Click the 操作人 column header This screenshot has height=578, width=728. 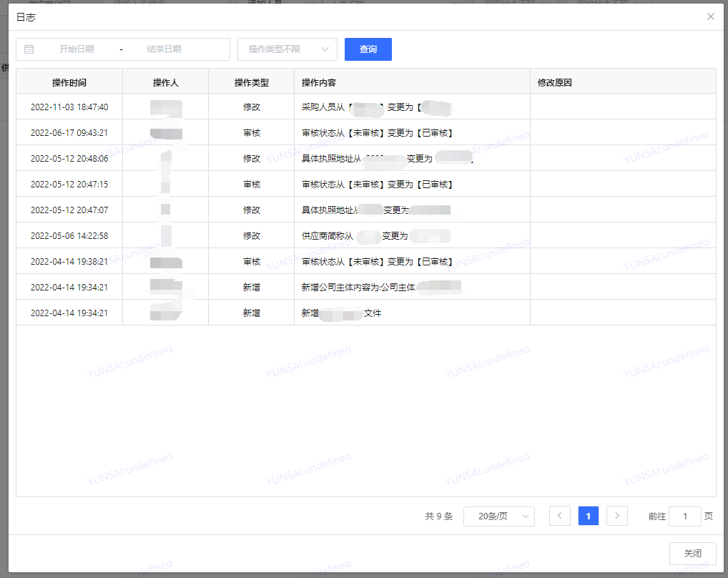click(165, 82)
